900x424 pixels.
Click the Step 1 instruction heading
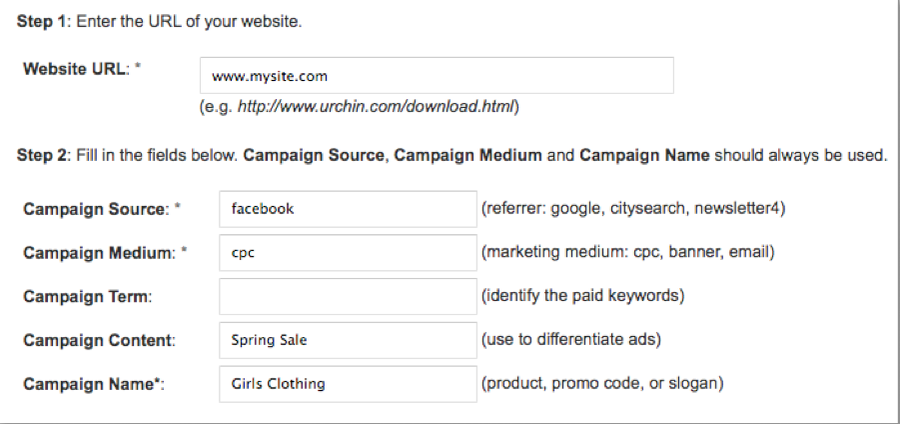161,21
